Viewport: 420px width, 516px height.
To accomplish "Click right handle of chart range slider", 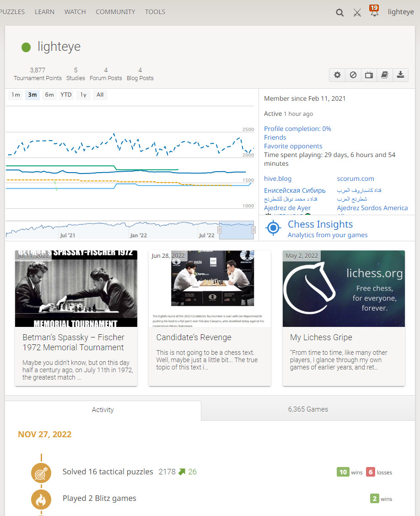I will coord(253,230).
